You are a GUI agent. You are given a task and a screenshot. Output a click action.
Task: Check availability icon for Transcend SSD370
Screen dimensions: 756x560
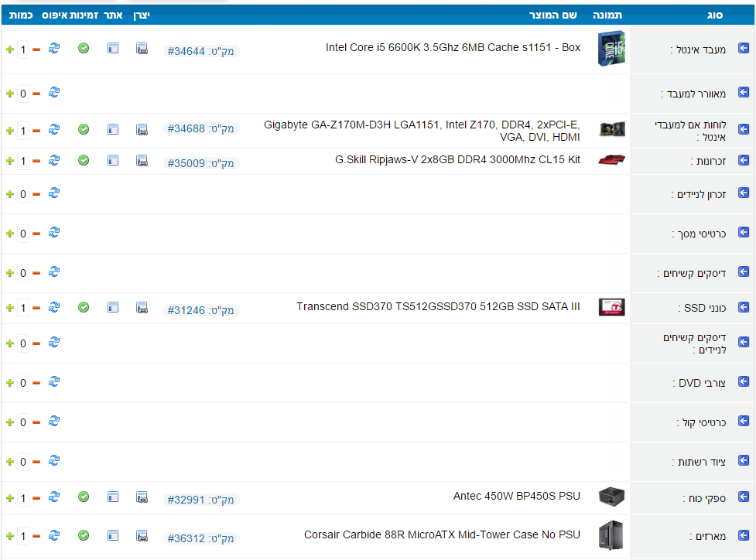(84, 307)
